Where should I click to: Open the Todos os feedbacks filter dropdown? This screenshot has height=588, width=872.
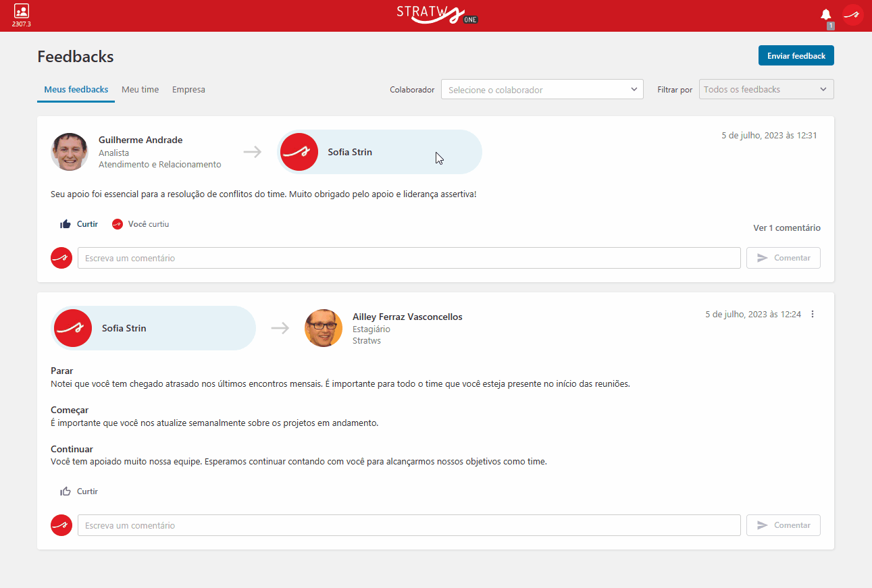coord(767,89)
